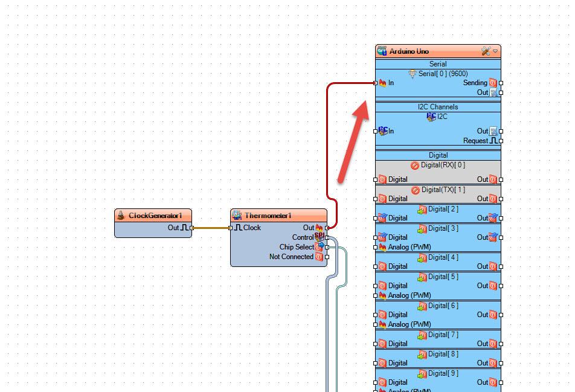Click the Digital[4] Out label
Screen dimensions: 575x392
tap(483, 266)
